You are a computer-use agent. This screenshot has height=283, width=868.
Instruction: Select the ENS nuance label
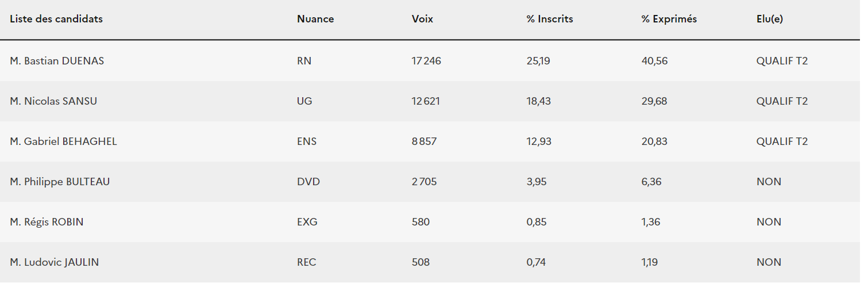pyautogui.click(x=307, y=141)
